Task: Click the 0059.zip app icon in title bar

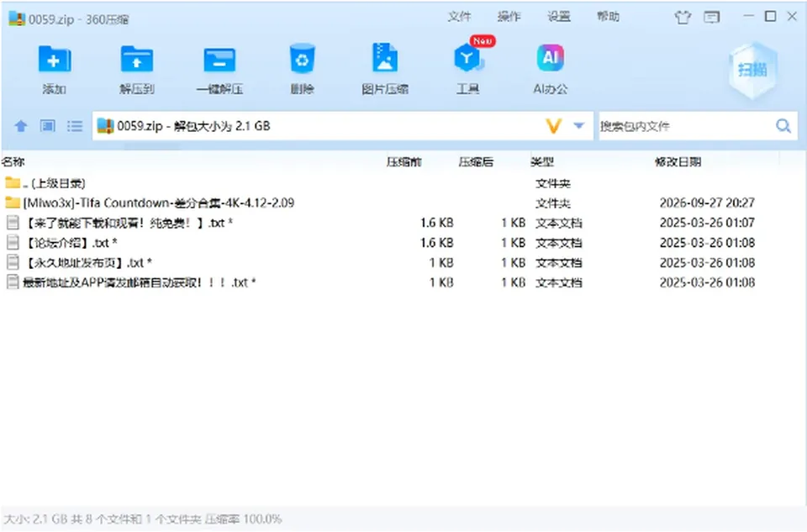Action: point(17,18)
